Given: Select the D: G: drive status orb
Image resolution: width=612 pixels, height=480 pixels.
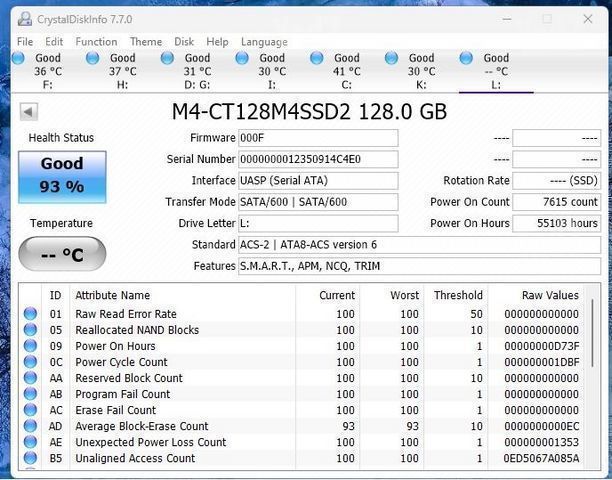Looking at the screenshot, I should point(167,58).
